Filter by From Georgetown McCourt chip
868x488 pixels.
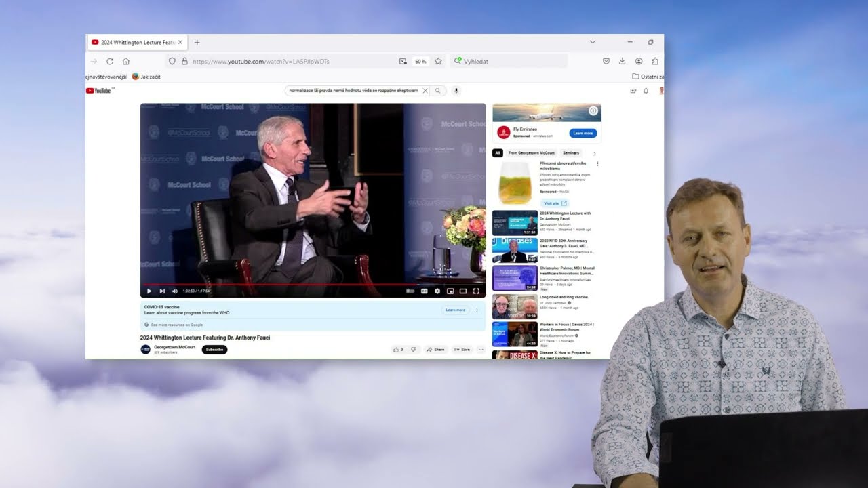(x=531, y=153)
